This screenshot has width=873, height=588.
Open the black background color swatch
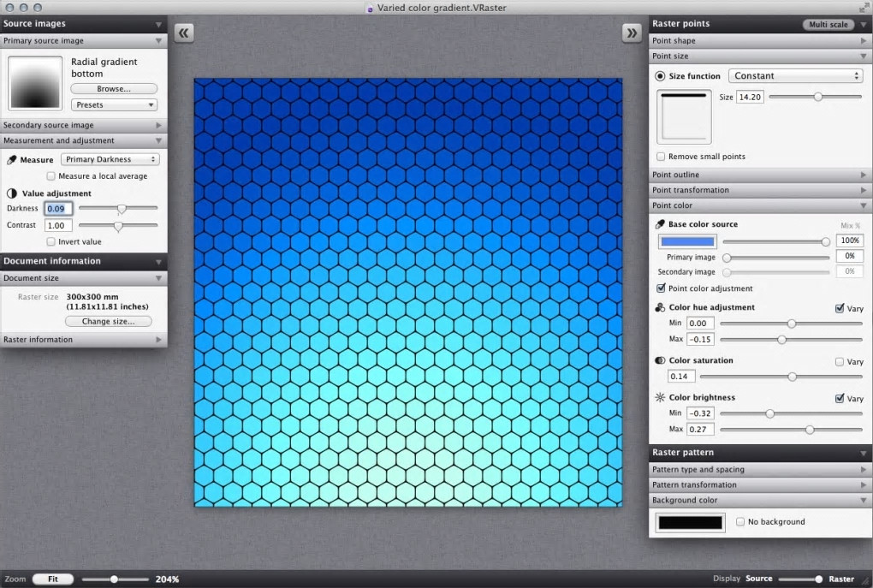click(691, 522)
